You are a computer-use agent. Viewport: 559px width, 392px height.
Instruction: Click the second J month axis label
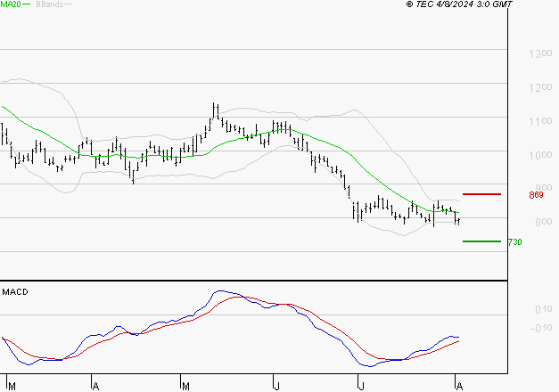[x=361, y=387]
